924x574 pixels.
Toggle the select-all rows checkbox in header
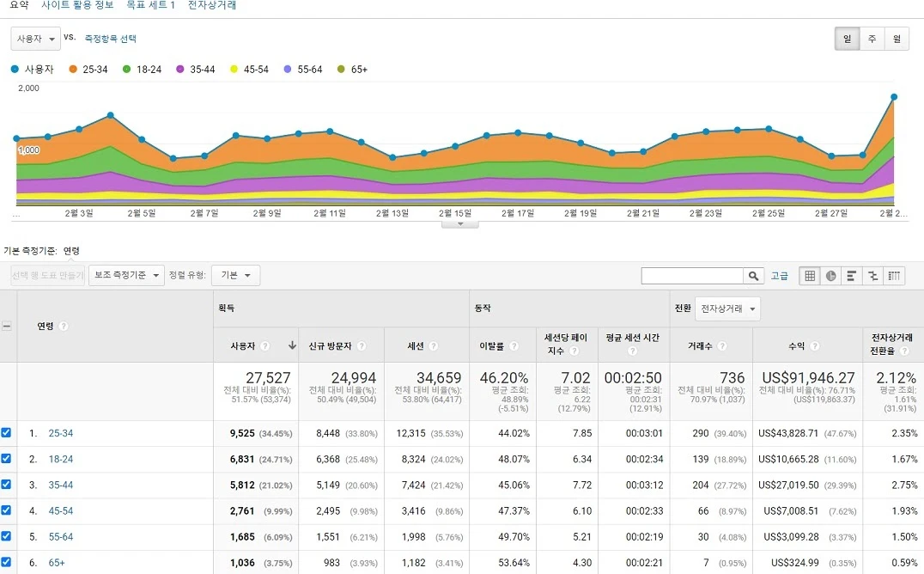click(7, 326)
